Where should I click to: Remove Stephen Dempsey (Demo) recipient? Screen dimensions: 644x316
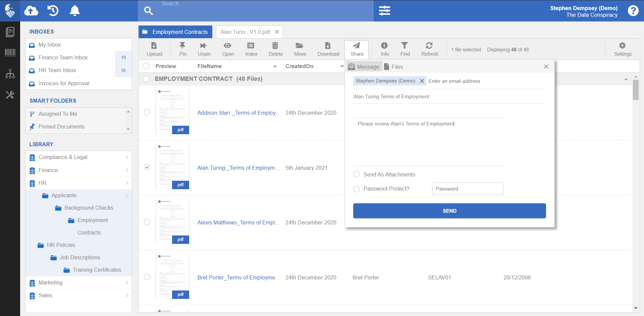click(x=422, y=81)
